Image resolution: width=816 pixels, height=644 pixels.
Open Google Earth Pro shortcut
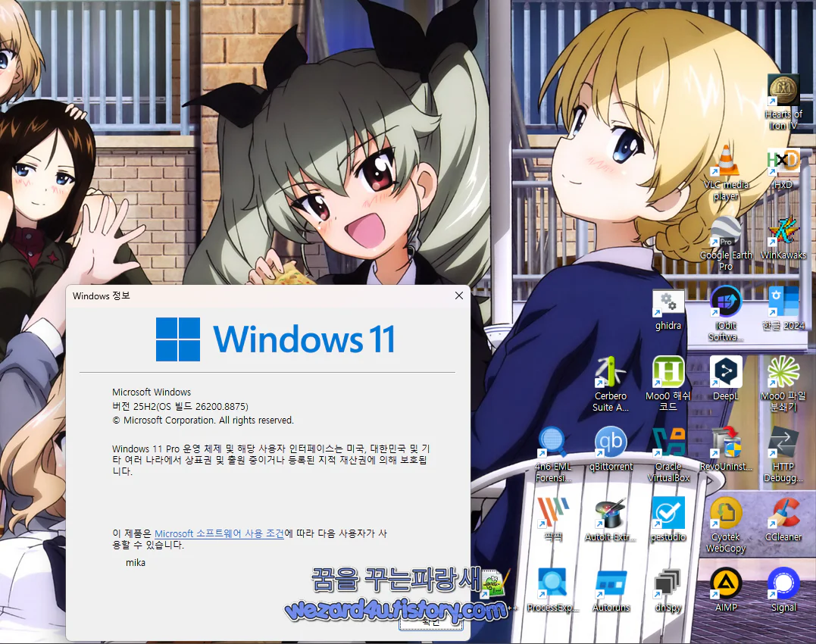pos(725,243)
